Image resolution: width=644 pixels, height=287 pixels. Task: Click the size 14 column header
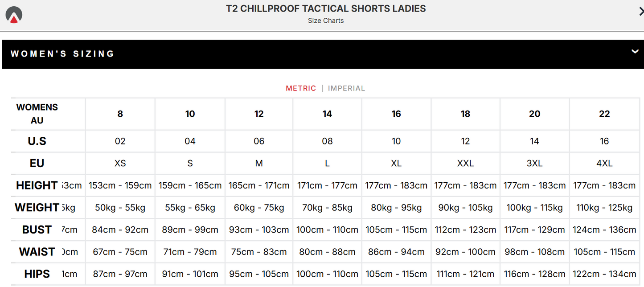327,114
